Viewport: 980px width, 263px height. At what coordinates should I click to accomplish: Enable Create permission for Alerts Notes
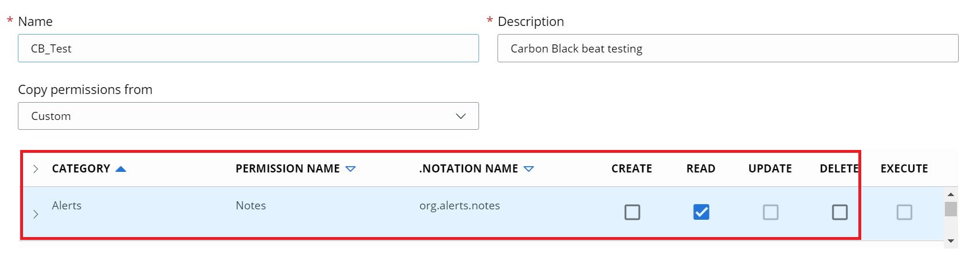coord(632,212)
